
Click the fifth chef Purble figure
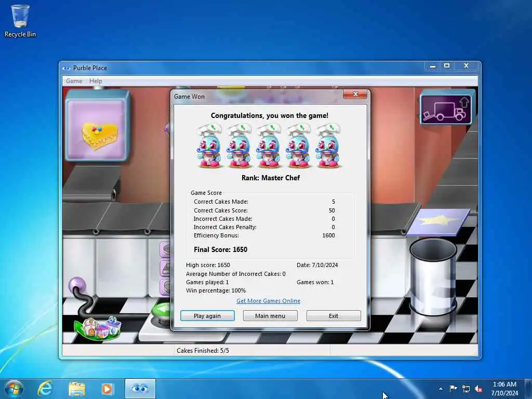point(328,146)
